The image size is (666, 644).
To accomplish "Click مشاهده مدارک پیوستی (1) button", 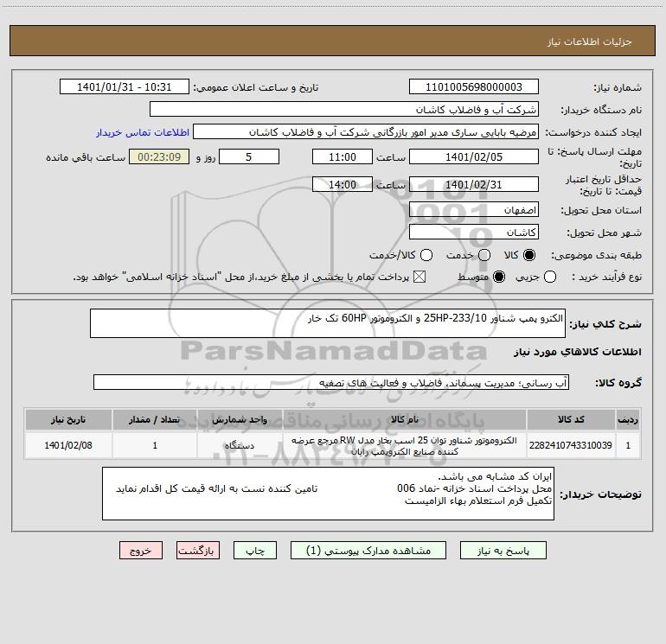I will click(368, 551).
